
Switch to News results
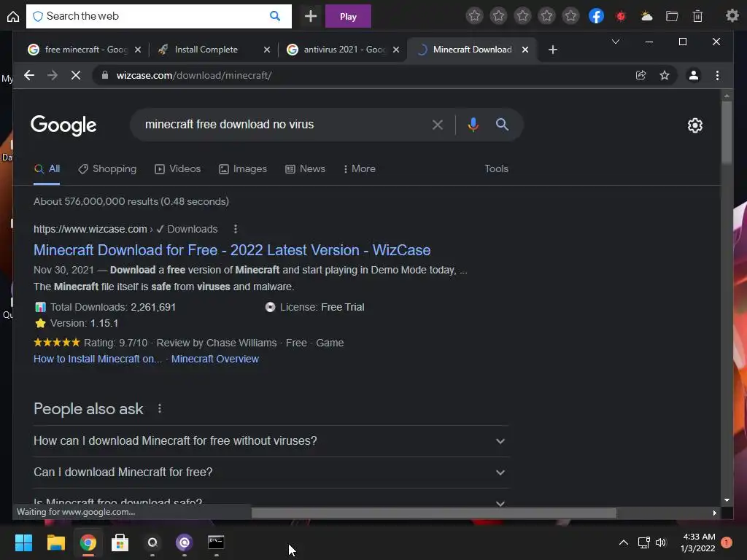(306, 169)
